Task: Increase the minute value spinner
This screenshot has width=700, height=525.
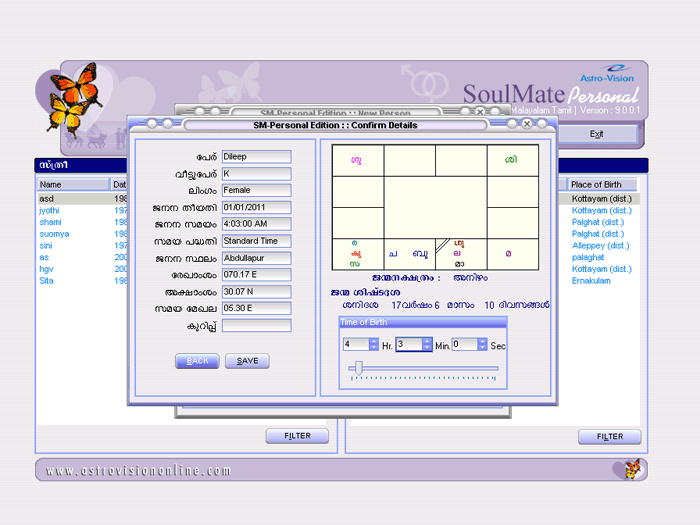Action: tap(427, 341)
